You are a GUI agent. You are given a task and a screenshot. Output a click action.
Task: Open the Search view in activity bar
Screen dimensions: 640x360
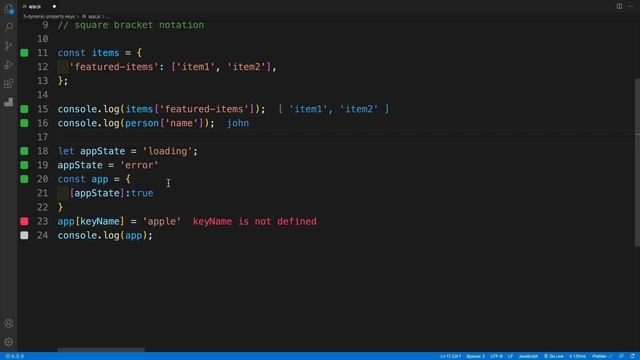(9, 27)
